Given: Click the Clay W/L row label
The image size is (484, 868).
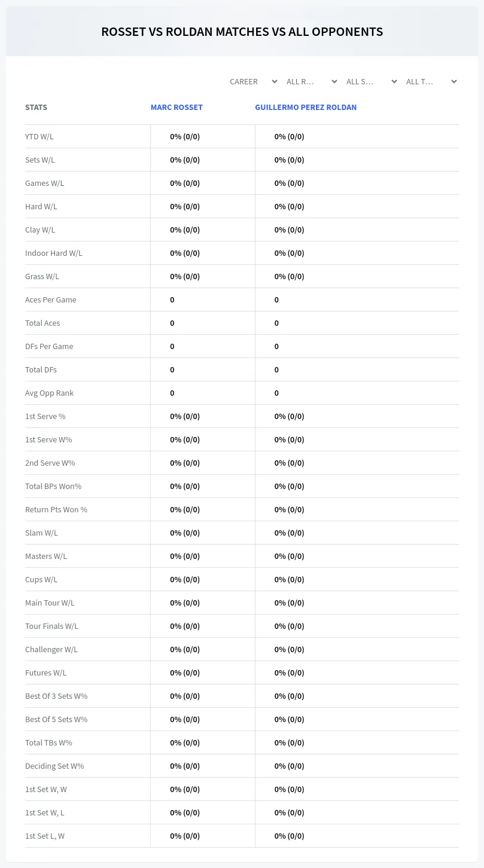Looking at the screenshot, I should 40,230.
